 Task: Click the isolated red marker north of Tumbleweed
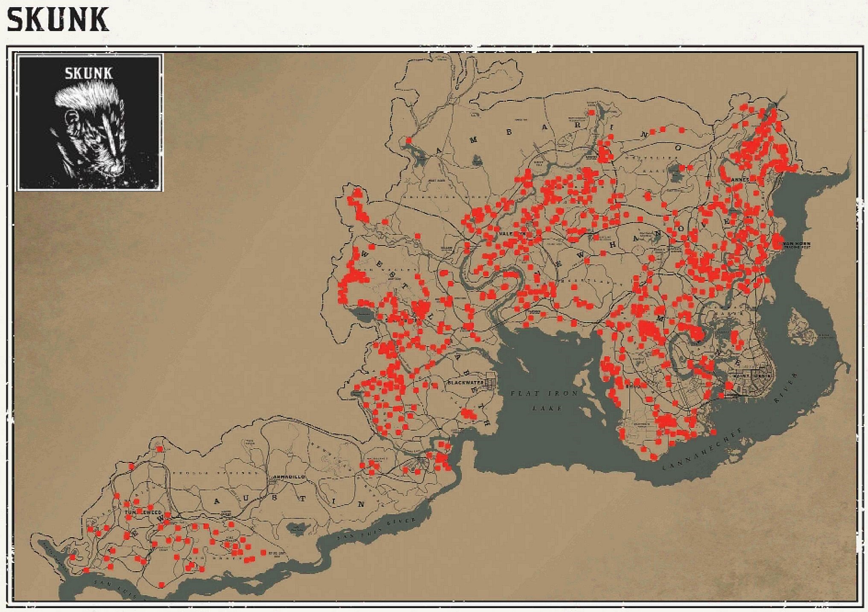(x=159, y=449)
